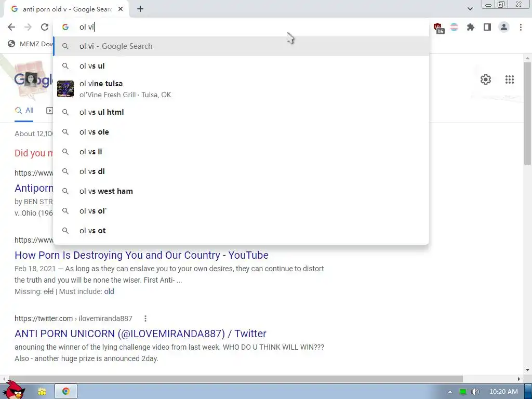Click the green tray monitor icon
532x399 pixels.
(463, 392)
